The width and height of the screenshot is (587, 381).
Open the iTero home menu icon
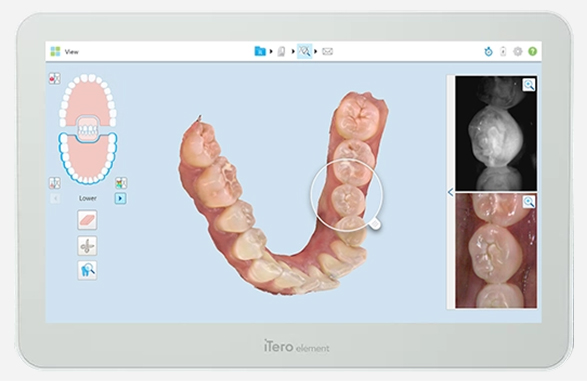pos(55,52)
